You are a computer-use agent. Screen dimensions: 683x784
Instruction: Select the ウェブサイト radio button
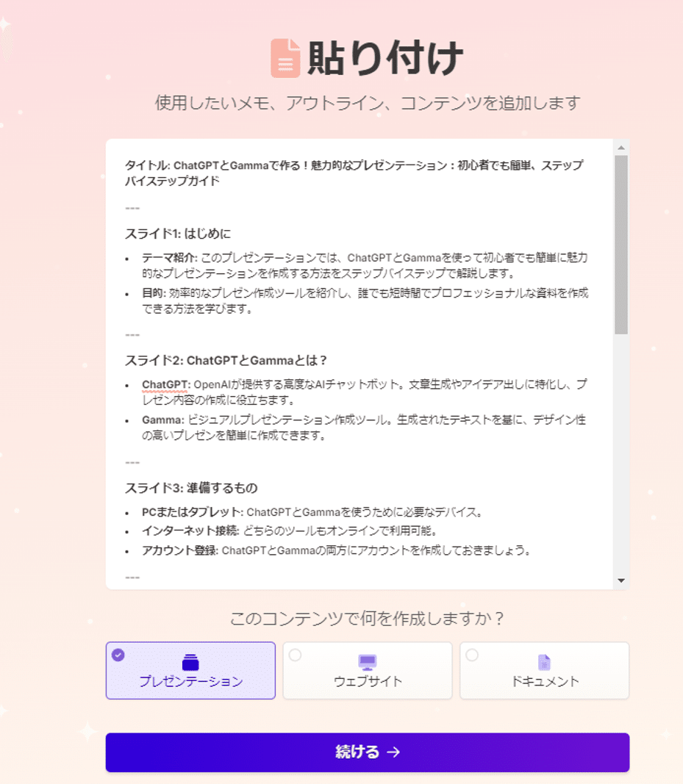coord(296,655)
